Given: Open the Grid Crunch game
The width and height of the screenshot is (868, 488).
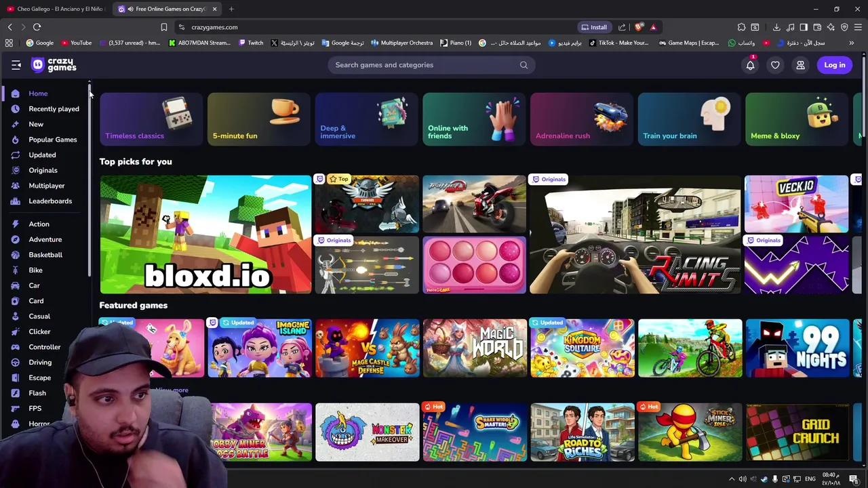Looking at the screenshot, I should tap(797, 432).
